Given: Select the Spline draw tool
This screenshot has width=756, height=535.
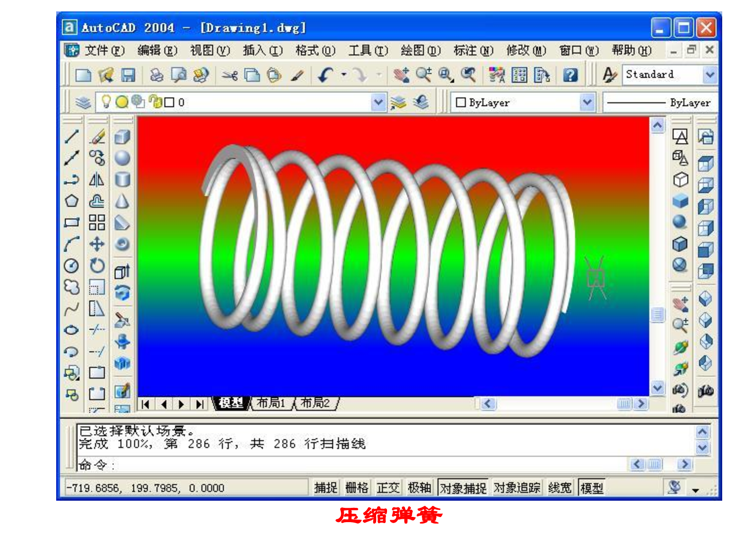Looking at the screenshot, I should click(x=71, y=309).
